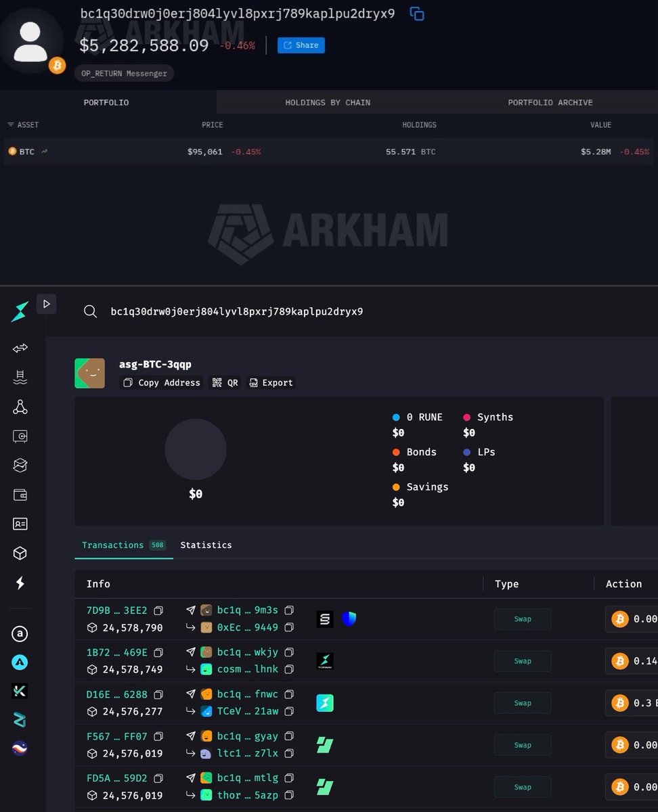Image resolution: width=658 pixels, height=812 pixels.
Task: Click the search magnifier icon
Action: [90, 311]
